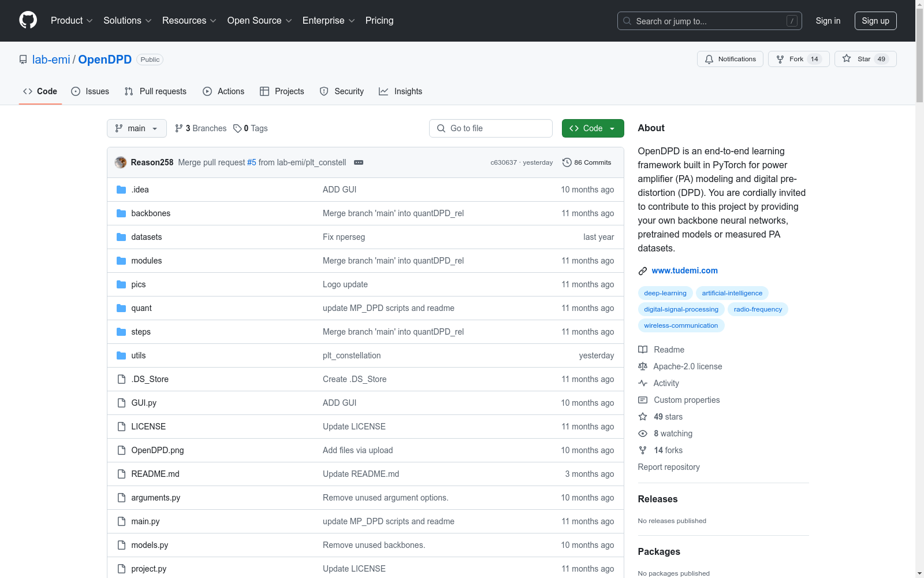Click the fork icon in Fork button
The width and height of the screenshot is (924, 578).
780,59
